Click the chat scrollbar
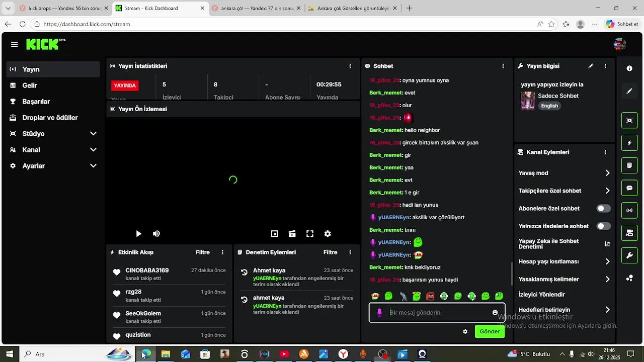Viewport: 644px width, 362px height. [x=512, y=274]
